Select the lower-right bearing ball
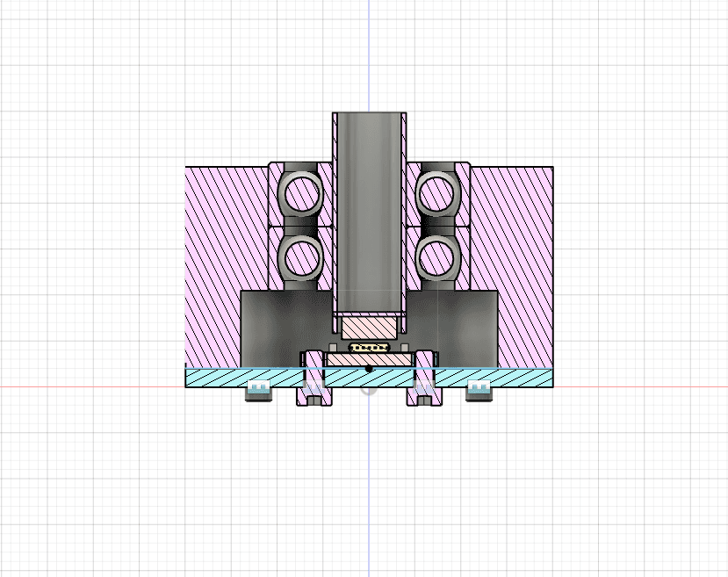728x577 pixels. 436,257
